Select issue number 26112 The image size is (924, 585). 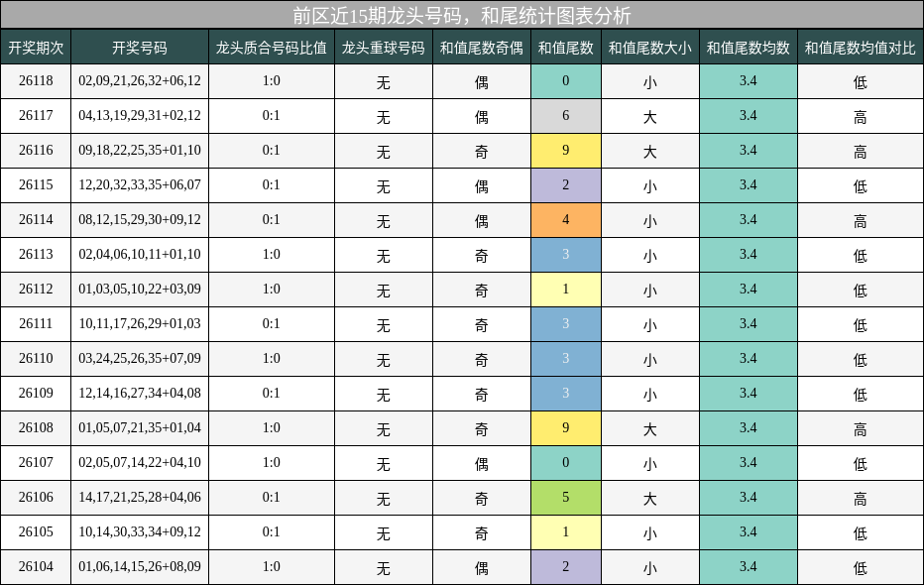pyautogui.click(x=36, y=290)
